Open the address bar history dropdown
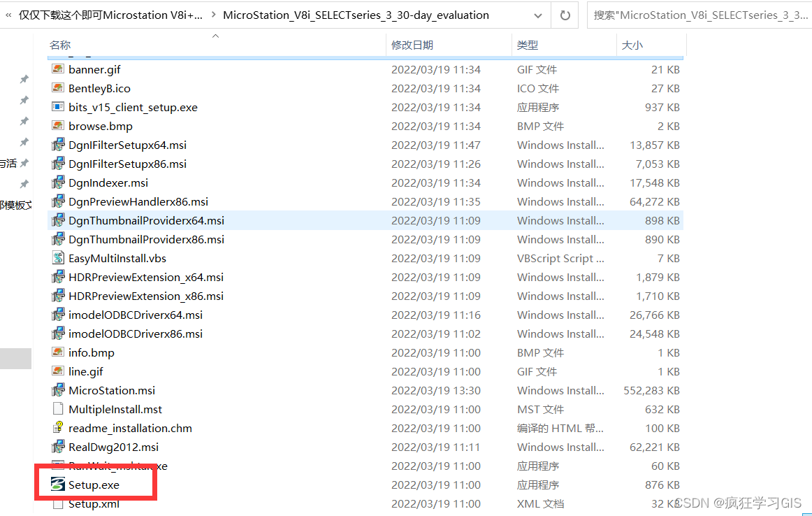 (x=538, y=15)
